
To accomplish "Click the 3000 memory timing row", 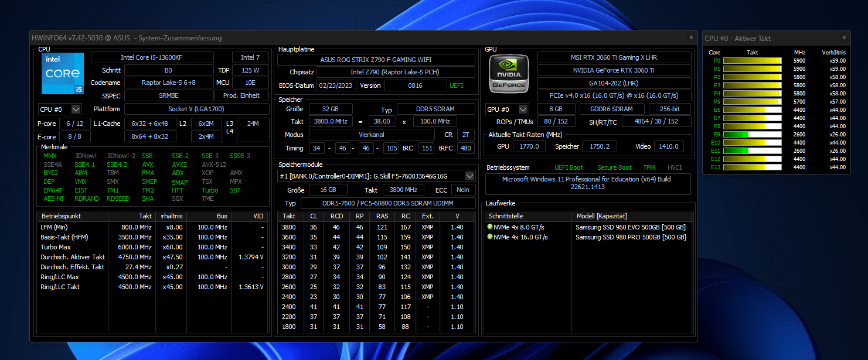I will tap(376, 267).
